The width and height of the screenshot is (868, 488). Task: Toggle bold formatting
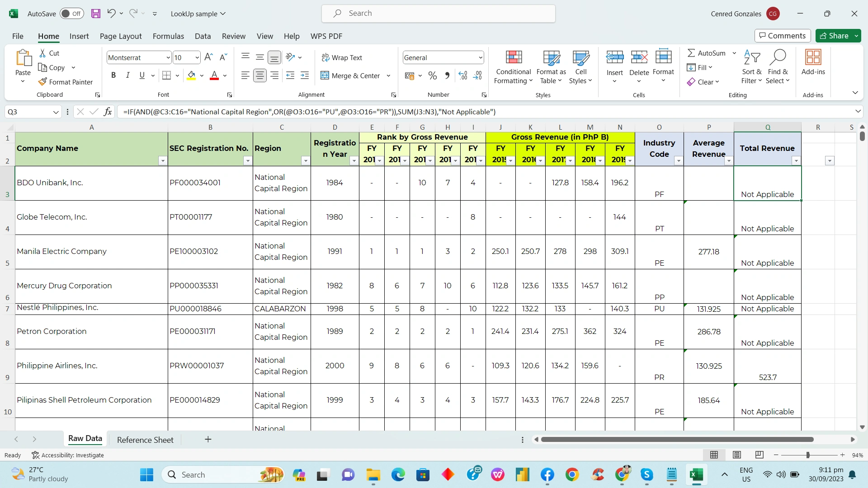[x=113, y=75]
